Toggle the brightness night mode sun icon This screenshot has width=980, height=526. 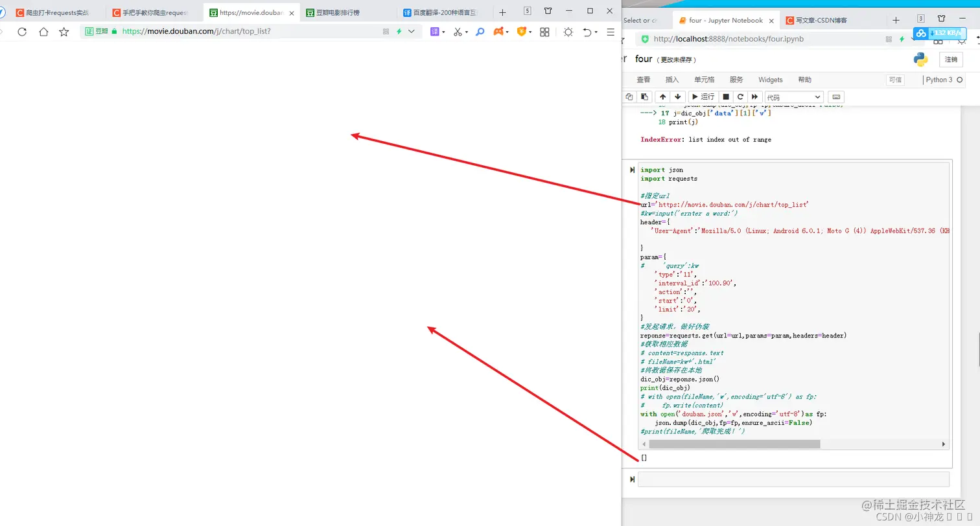coord(568,32)
